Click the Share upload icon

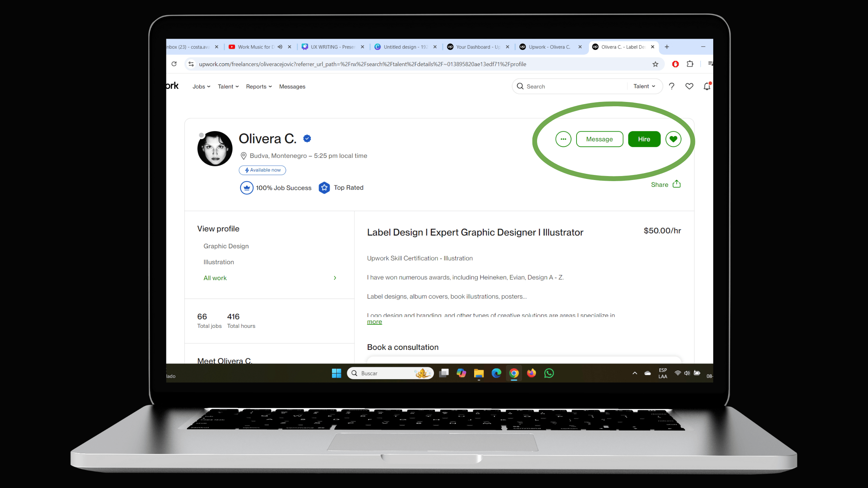(676, 184)
